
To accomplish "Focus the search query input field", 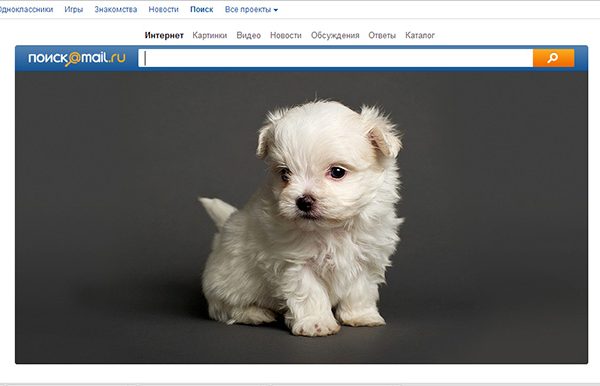I will 336,58.
